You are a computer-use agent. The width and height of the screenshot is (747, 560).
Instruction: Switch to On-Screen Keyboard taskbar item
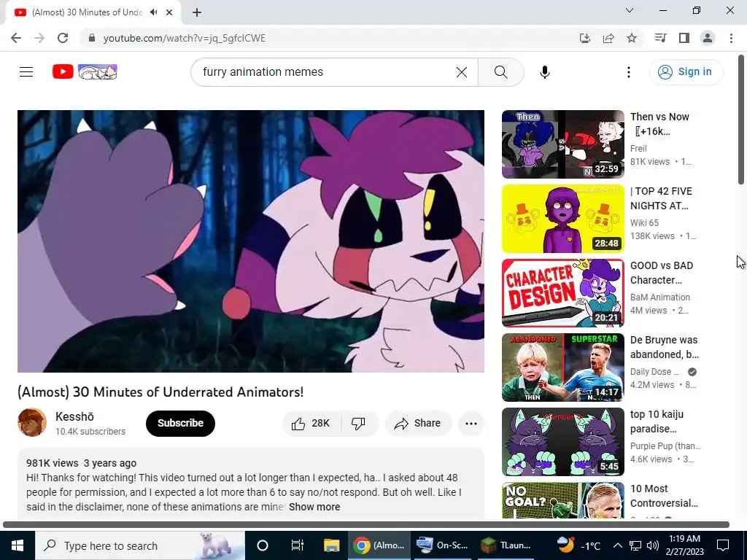point(442,545)
